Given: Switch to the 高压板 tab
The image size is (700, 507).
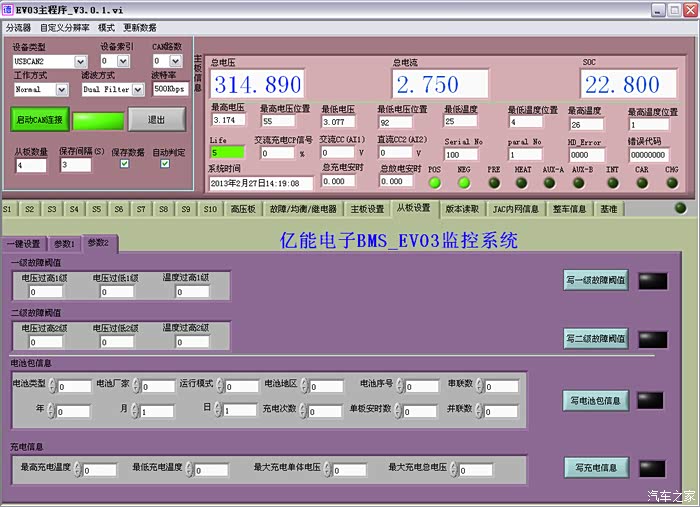Looking at the screenshot, I should point(244,209).
